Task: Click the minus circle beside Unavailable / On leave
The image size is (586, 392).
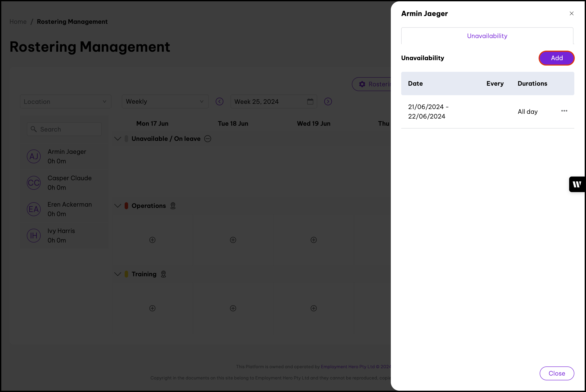Action: 208,139
